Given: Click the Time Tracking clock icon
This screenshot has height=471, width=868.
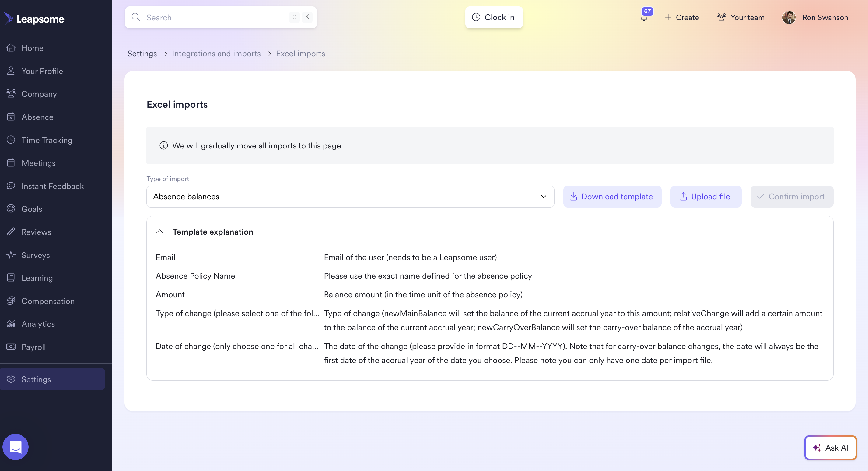Looking at the screenshot, I should [11, 140].
